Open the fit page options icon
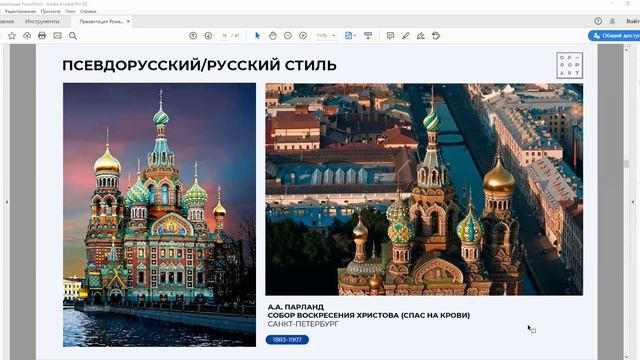This screenshot has height=360, width=640. [348, 36]
